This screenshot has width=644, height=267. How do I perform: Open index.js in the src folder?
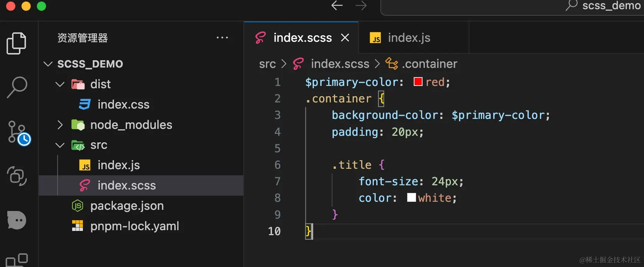(x=119, y=165)
